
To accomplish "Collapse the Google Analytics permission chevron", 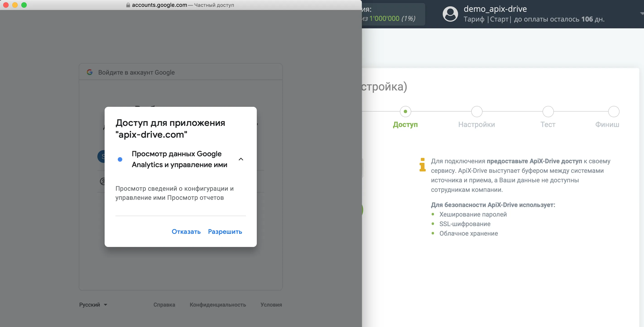I will (x=241, y=159).
